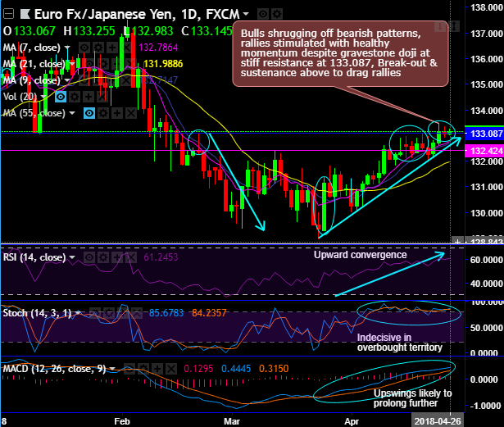Open the MACD (12, 26, close, 9) dropdown arrow

[x=112, y=369]
